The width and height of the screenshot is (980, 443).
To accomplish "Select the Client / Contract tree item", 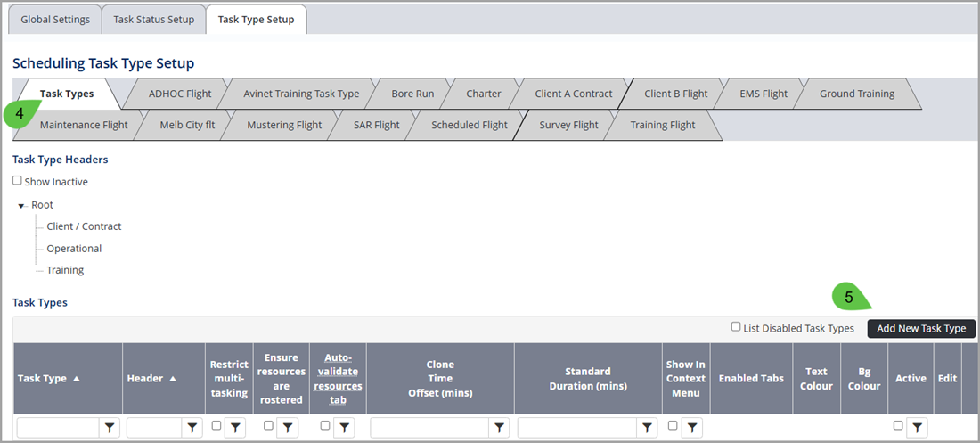I will tap(84, 226).
